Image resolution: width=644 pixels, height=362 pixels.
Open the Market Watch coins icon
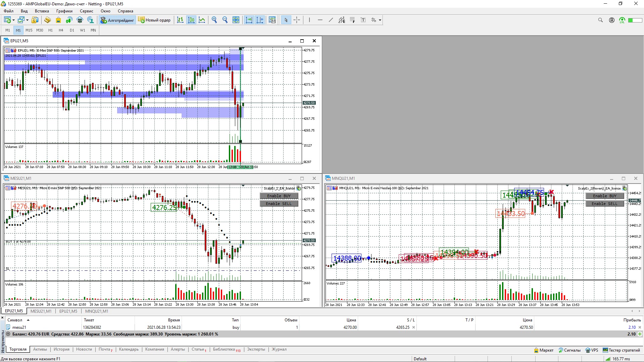click(35, 20)
